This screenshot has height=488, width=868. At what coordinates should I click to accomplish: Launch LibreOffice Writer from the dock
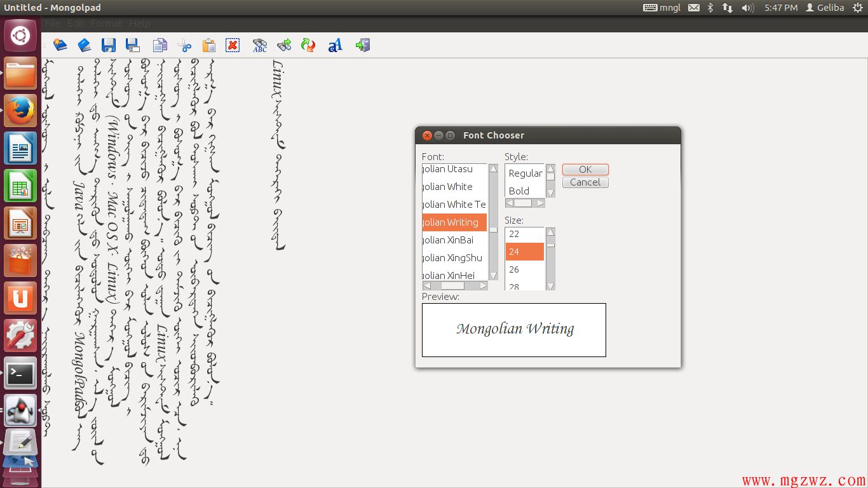pos(20,149)
